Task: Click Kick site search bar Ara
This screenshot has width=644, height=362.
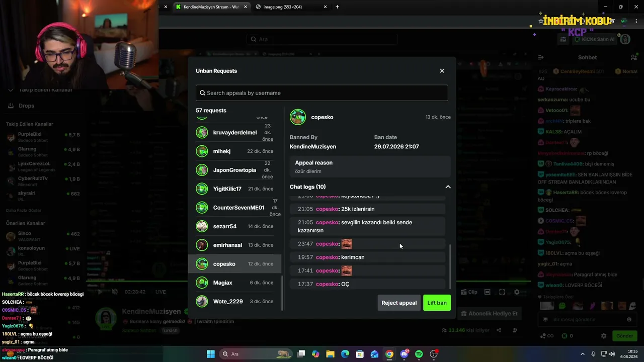Action: pos(322,39)
